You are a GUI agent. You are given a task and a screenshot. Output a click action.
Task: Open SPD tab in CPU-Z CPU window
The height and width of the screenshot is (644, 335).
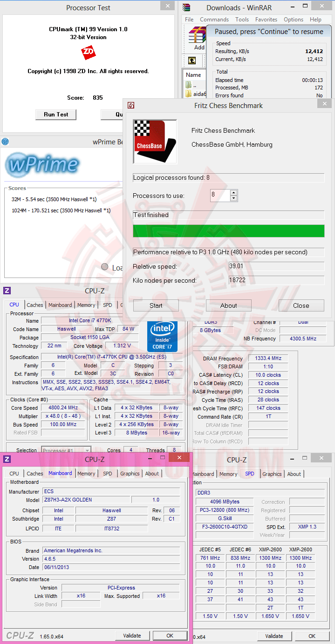pyautogui.click(x=108, y=305)
